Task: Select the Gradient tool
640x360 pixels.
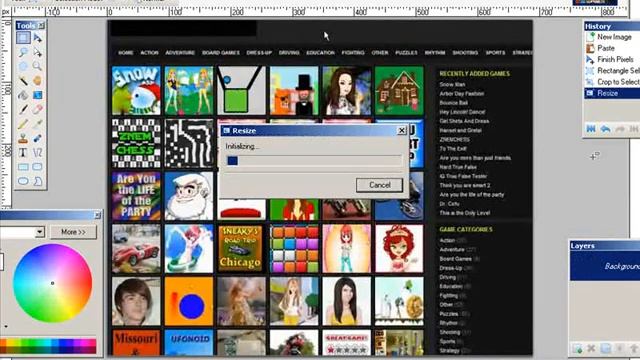Action: point(38,95)
